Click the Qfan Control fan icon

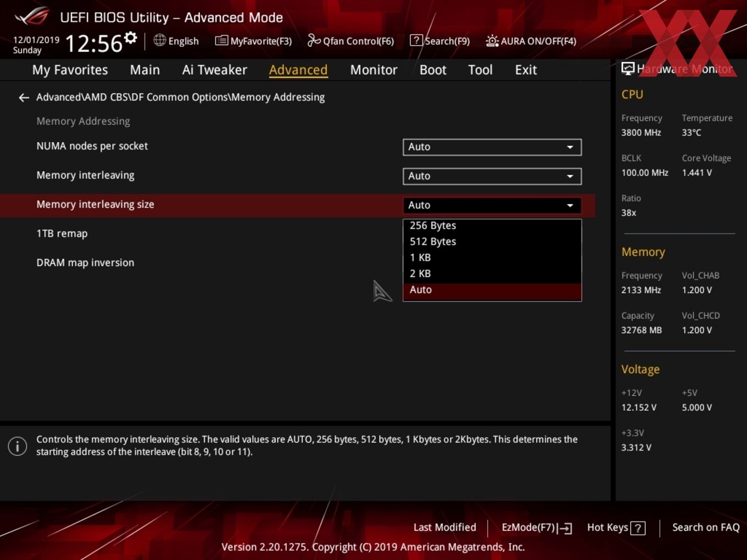click(314, 40)
